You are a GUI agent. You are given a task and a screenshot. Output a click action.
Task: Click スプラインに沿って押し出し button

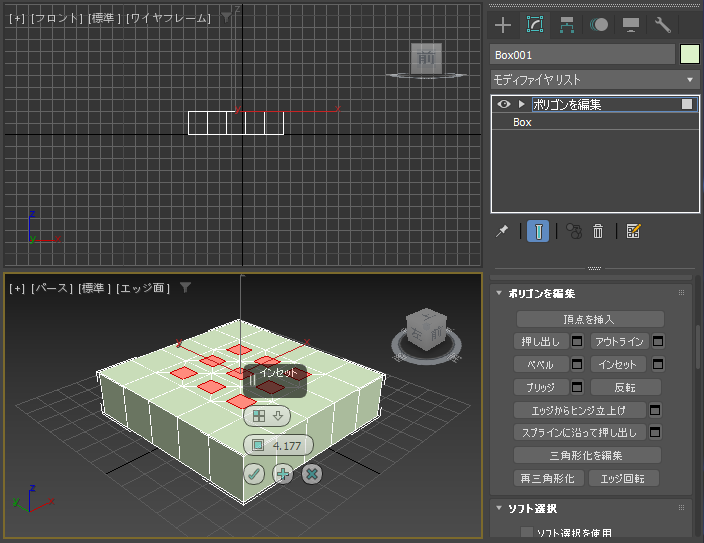[x=579, y=432]
